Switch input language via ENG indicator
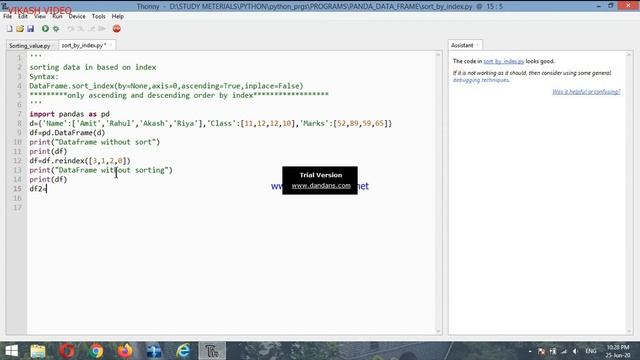The image size is (640, 360). 591,351
